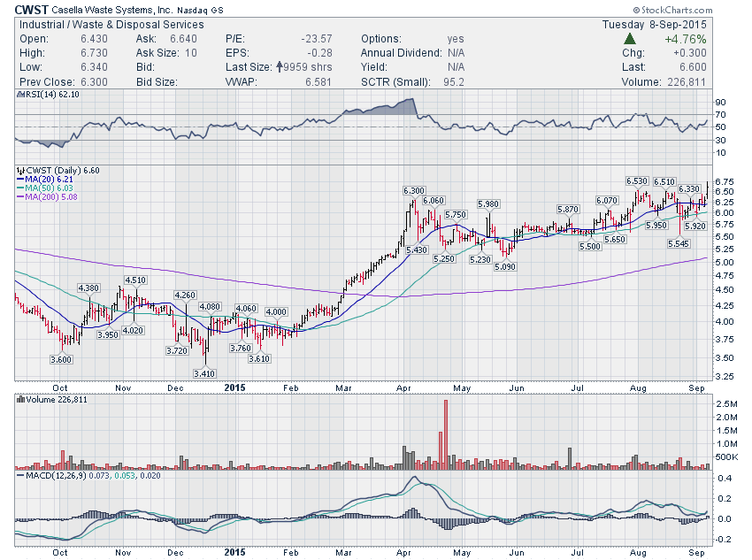Click the 9959 shrs last size value
The width and height of the screenshot is (752, 560).
pos(307,67)
